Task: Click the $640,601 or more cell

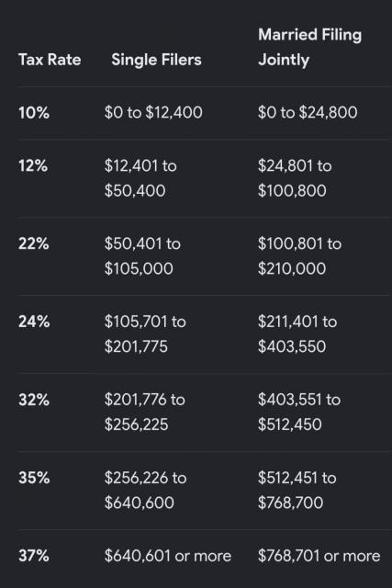Action: pos(168,556)
